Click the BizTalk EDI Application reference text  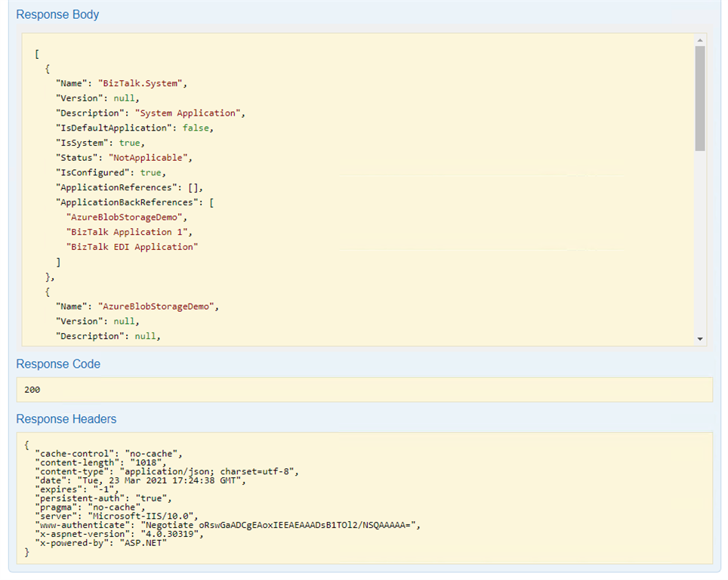132,246
